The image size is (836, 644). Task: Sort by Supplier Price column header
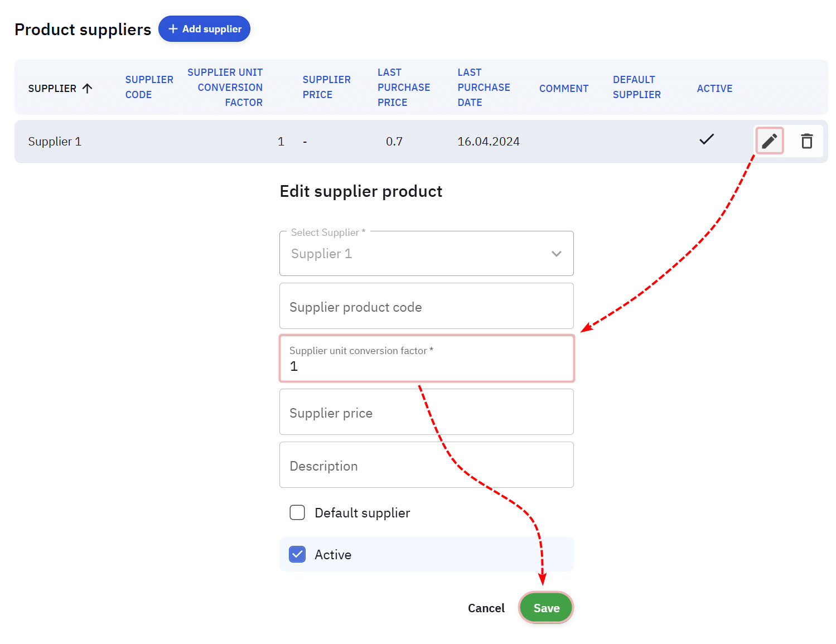[326, 87]
